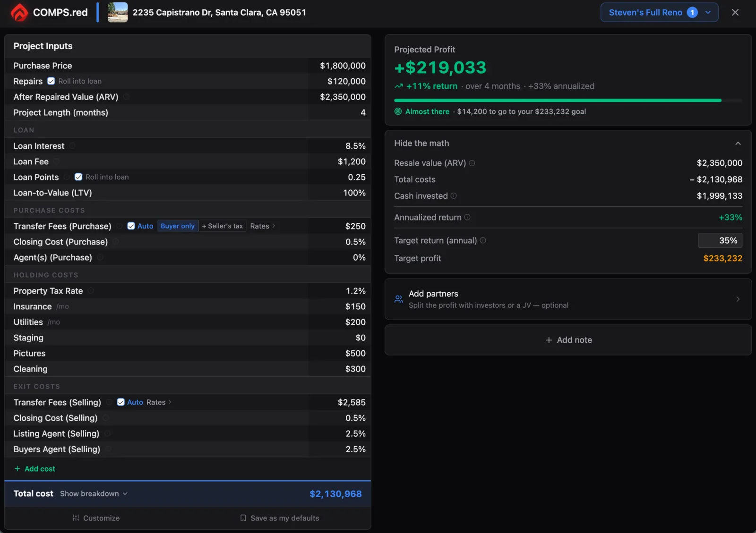Click the blue badge showing 1 in scenario selector
The height and width of the screenshot is (533, 756).
(x=692, y=13)
